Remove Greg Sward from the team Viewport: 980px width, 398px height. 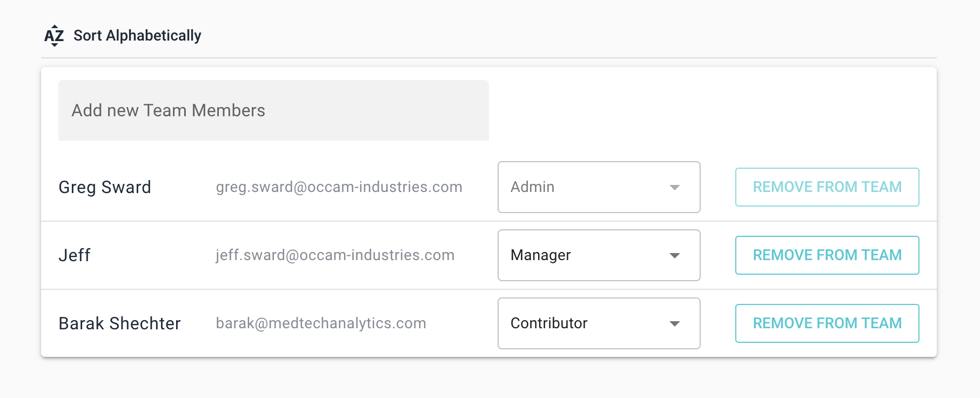[827, 187]
